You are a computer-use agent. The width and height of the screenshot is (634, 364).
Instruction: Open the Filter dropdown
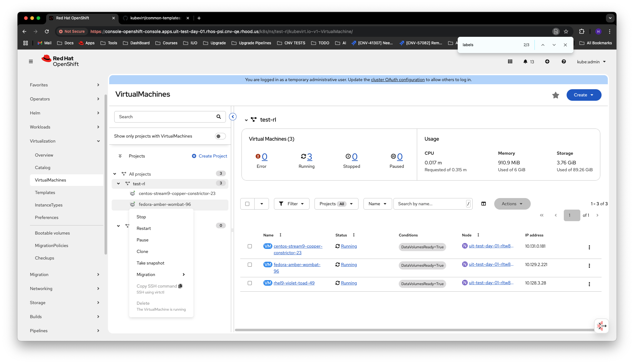click(291, 204)
